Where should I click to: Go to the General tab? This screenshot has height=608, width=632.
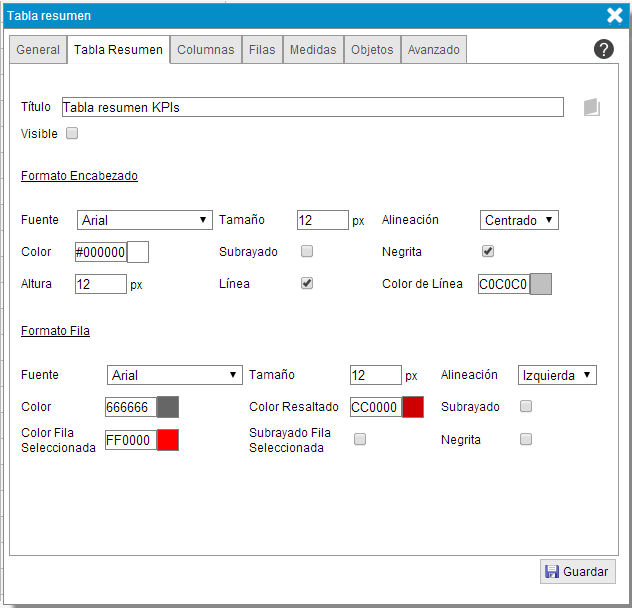[38, 50]
